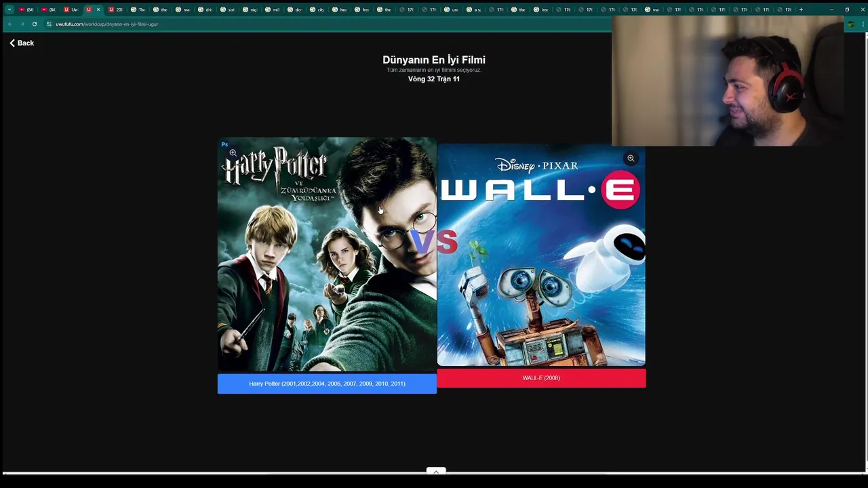Image resolution: width=868 pixels, height=488 pixels.
Task: Vote with the red WALL-E (2008) button
Action: [x=541, y=378]
